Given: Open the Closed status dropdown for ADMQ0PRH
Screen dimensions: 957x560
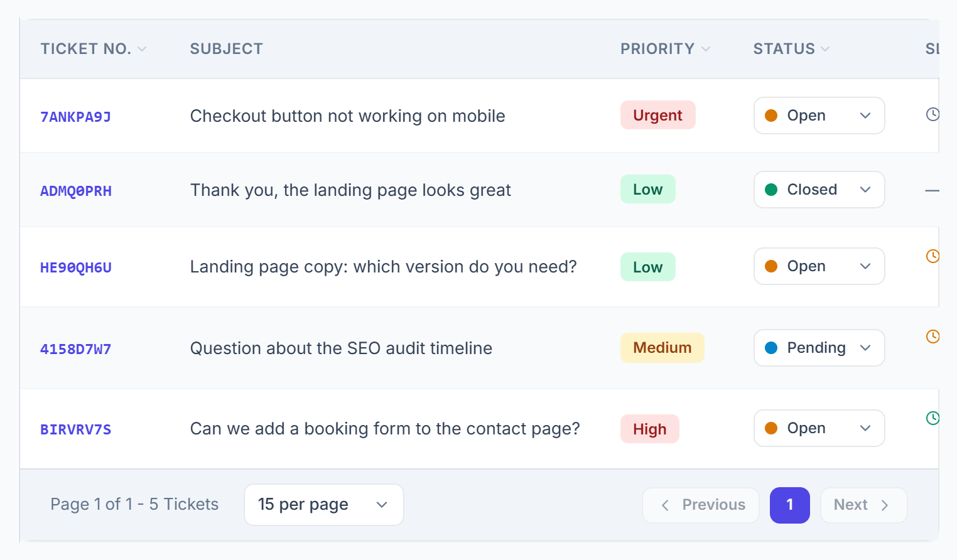Looking at the screenshot, I should click(x=819, y=190).
